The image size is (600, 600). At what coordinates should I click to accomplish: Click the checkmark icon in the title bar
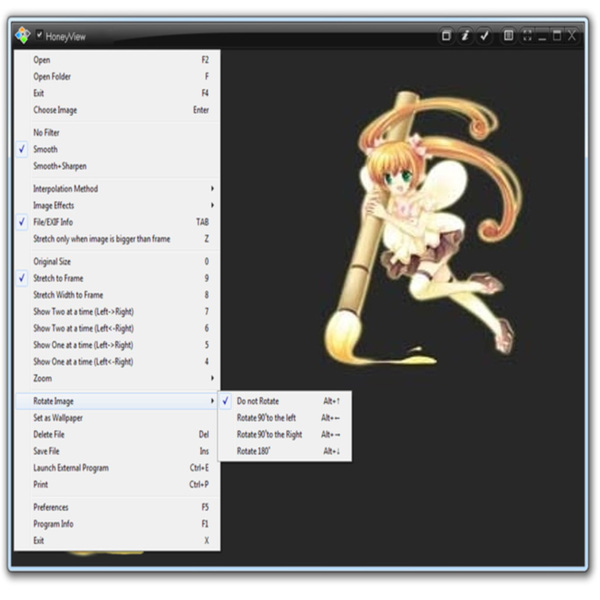(484, 36)
